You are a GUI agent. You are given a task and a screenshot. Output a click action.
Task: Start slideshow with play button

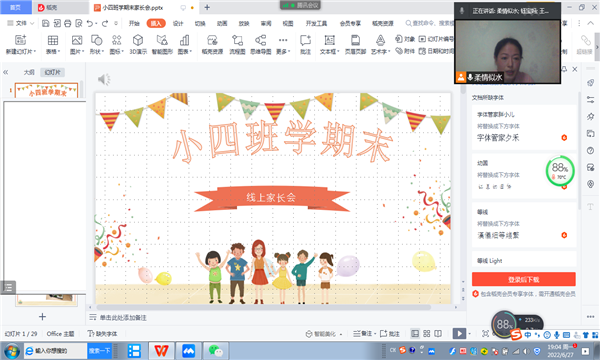pyautogui.click(x=459, y=334)
